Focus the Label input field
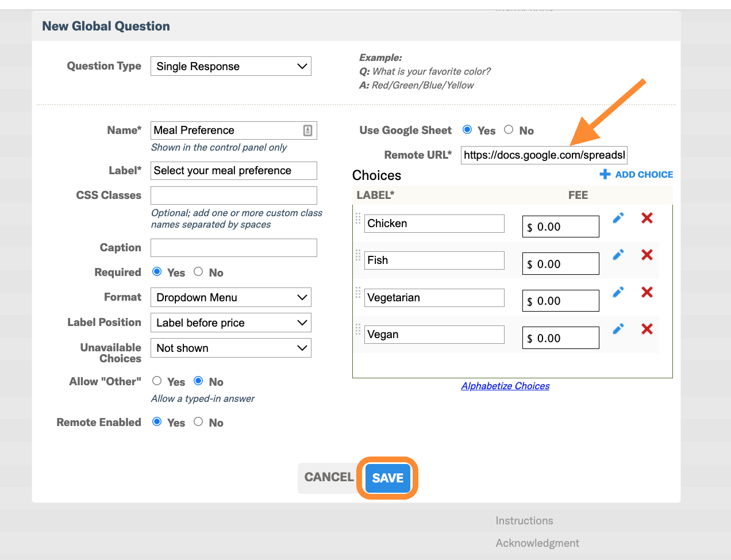Image resolution: width=731 pixels, height=560 pixels. [x=234, y=171]
